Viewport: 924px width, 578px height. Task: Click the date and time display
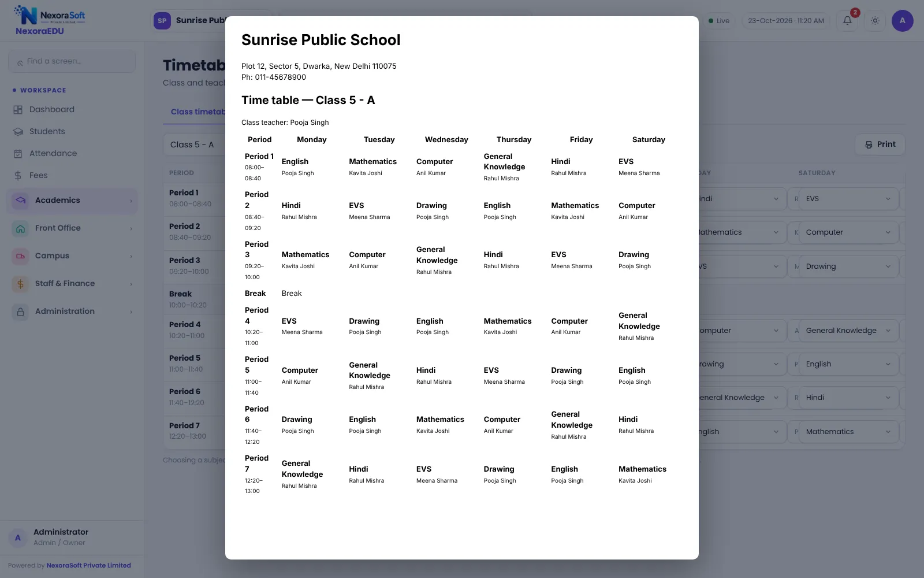[786, 21]
